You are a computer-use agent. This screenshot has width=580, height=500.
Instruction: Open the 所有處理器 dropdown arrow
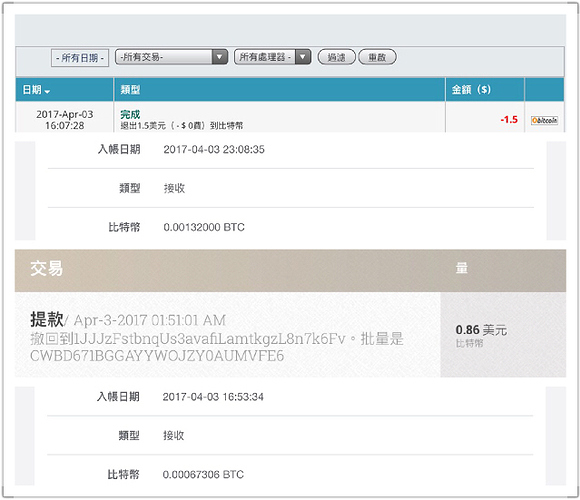tap(303, 57)
